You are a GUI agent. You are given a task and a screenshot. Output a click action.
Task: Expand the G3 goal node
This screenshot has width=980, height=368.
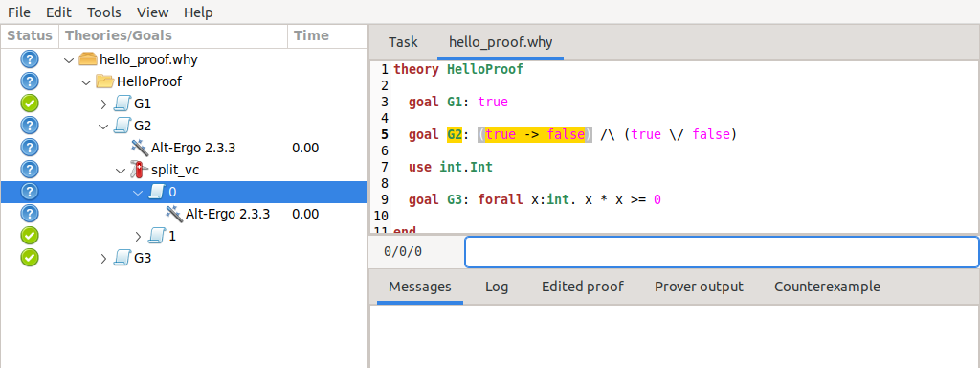tap(103, 258)
